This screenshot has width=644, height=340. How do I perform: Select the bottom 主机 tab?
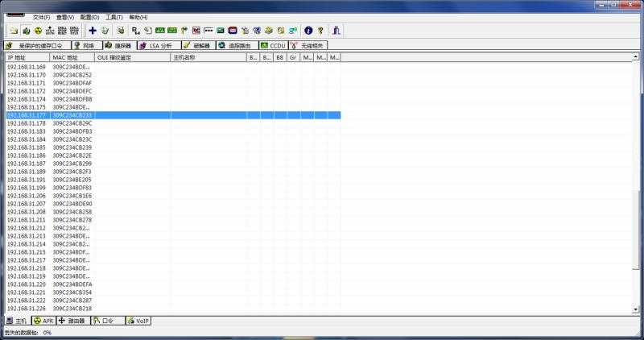[17, 321]
